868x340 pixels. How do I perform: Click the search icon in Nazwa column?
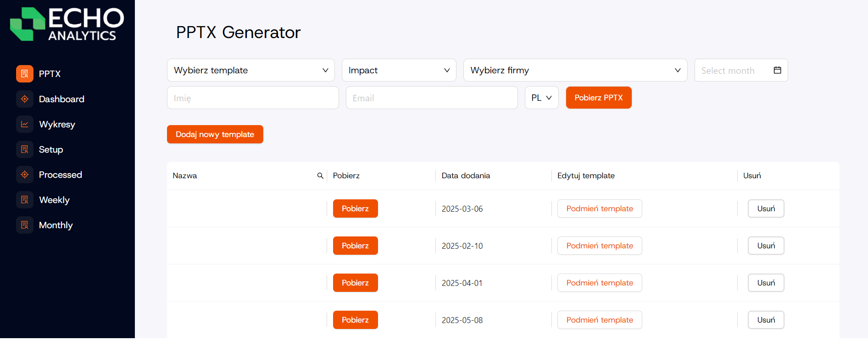[x=320, y=175]
